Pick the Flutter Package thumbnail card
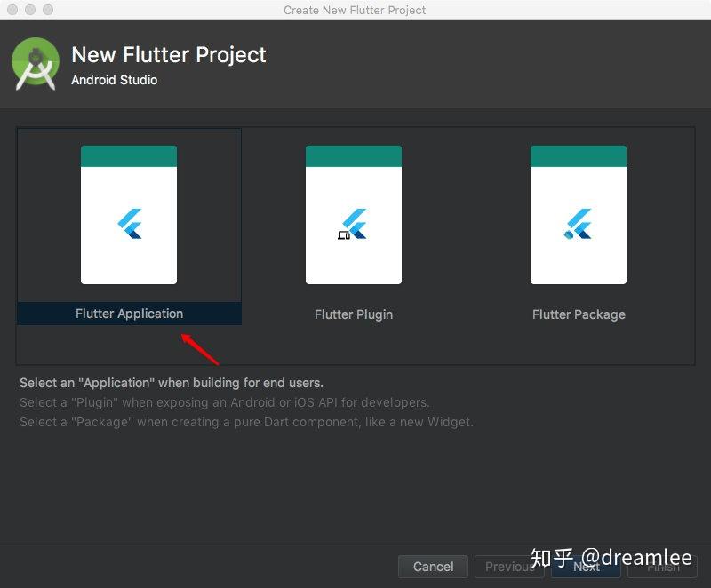 579,215
